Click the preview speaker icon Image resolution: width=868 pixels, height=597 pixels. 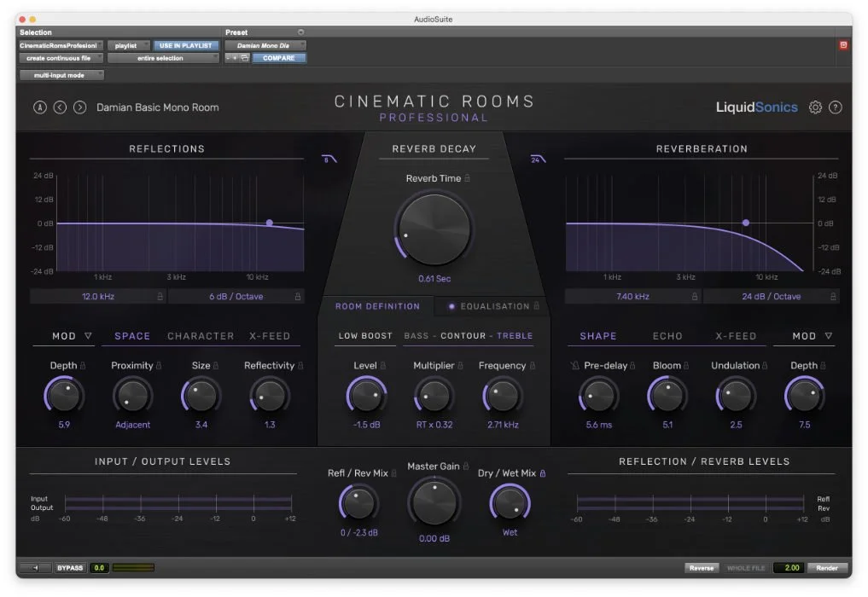pyautogui.click(x=36, y=568)
